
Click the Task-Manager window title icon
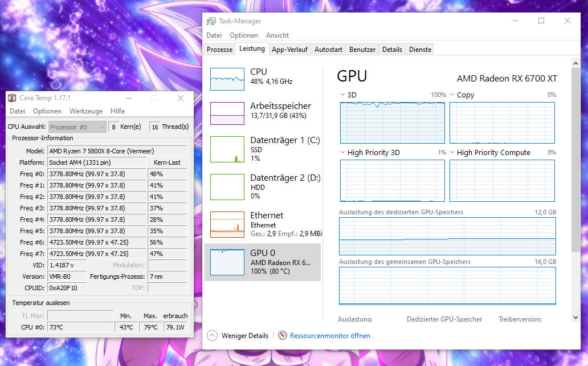(x=211, y=21)
